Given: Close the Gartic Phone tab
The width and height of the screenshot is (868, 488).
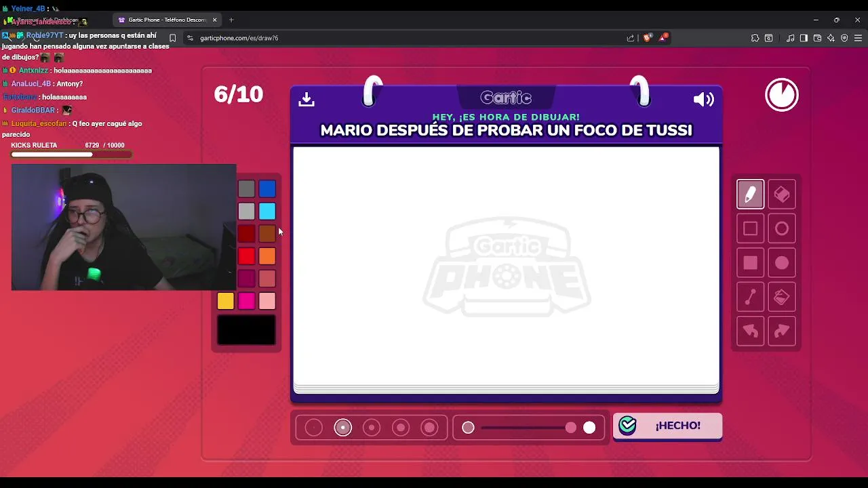Looking at the screenshot, I should (215, 20).
